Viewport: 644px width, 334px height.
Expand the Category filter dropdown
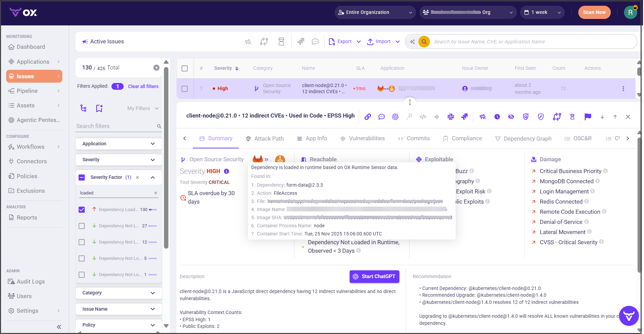(119, 293)
